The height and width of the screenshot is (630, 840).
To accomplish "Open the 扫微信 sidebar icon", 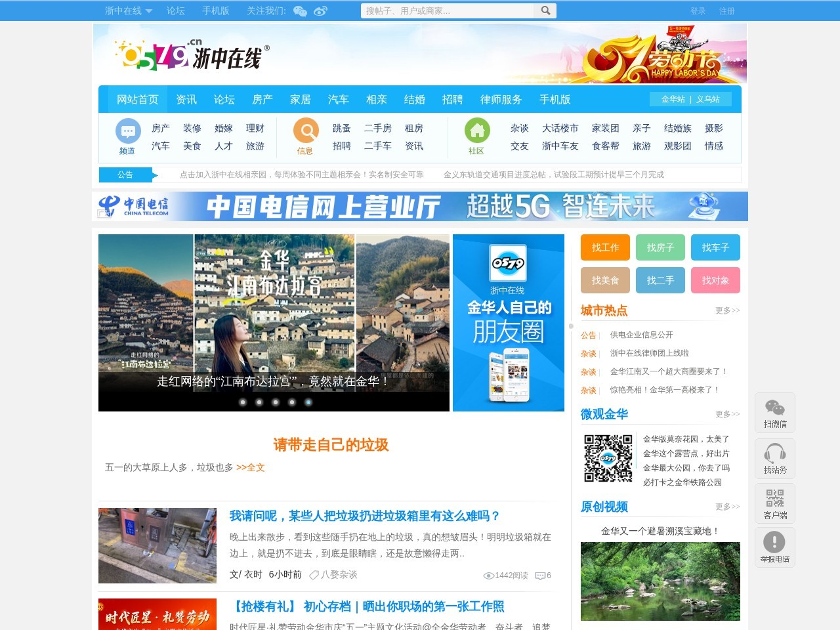I will 775,413.
